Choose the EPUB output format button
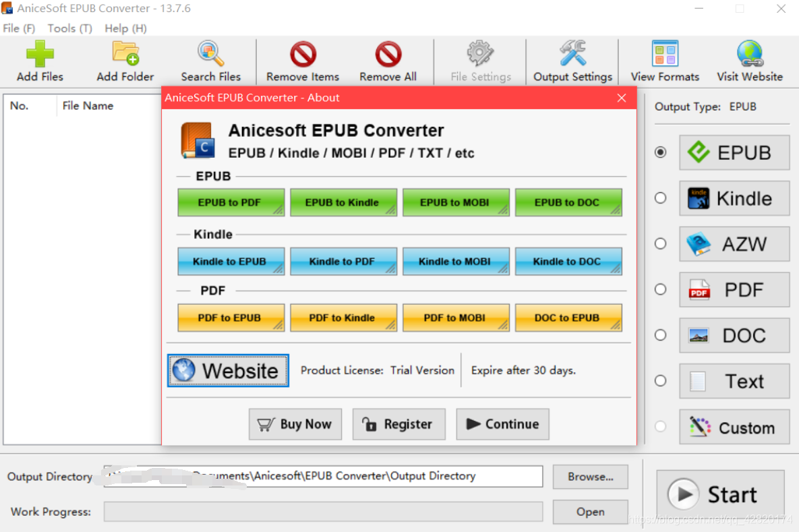799x532 pixels. point(734,152)
